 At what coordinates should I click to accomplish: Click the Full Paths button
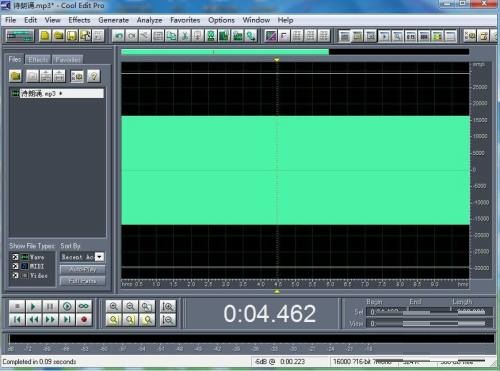pos(82,281)
